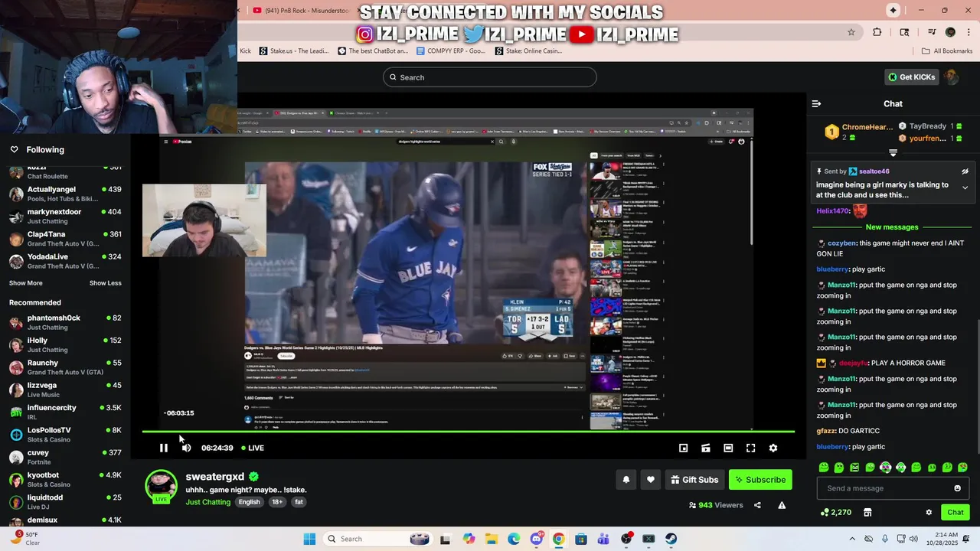Open the Just Chatting category link

click(x=207, y=502)
